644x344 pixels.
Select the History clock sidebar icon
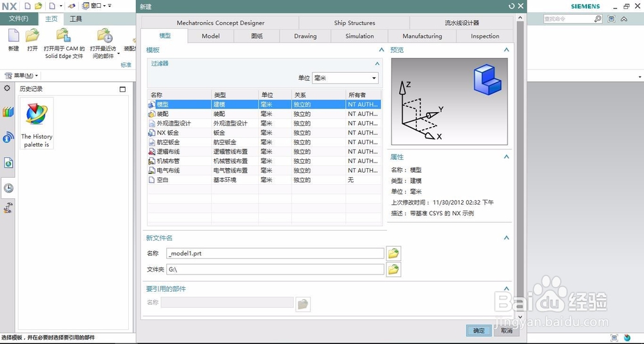8,188
